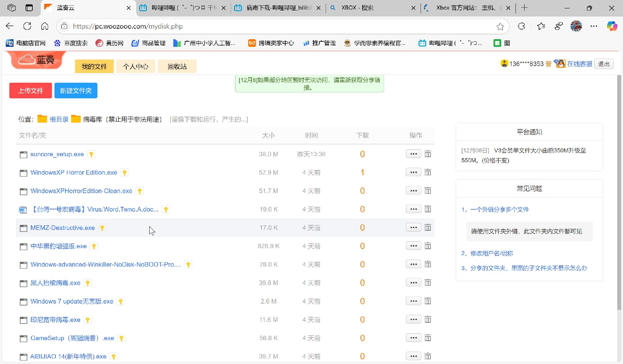Image resolution: width=623 pixels, height=364 pixels.
Task: Open browser settings and more menu
Action: click(x=594, y=26)
